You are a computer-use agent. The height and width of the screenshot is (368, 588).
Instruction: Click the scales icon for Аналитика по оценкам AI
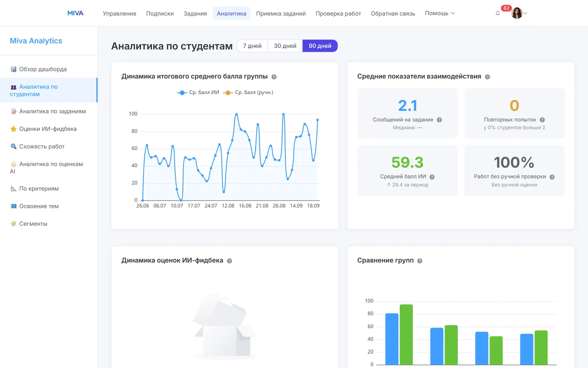click(x=14, y=164)
